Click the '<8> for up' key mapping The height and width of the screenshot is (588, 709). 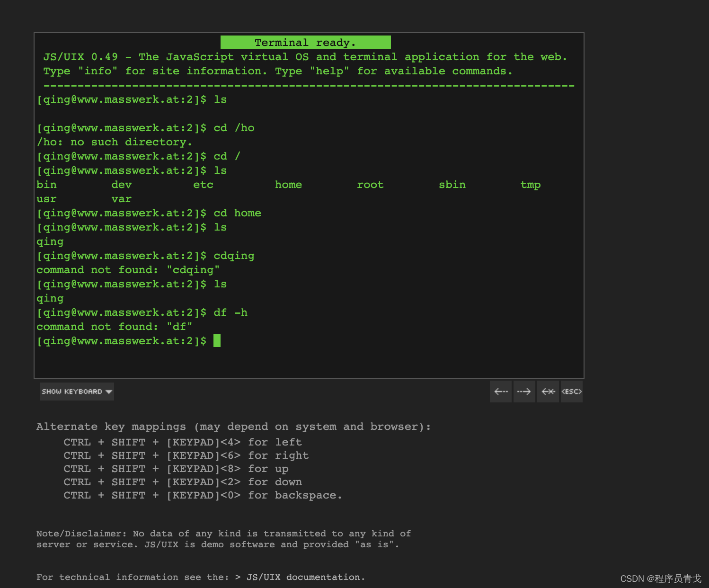tap(176, 469)
